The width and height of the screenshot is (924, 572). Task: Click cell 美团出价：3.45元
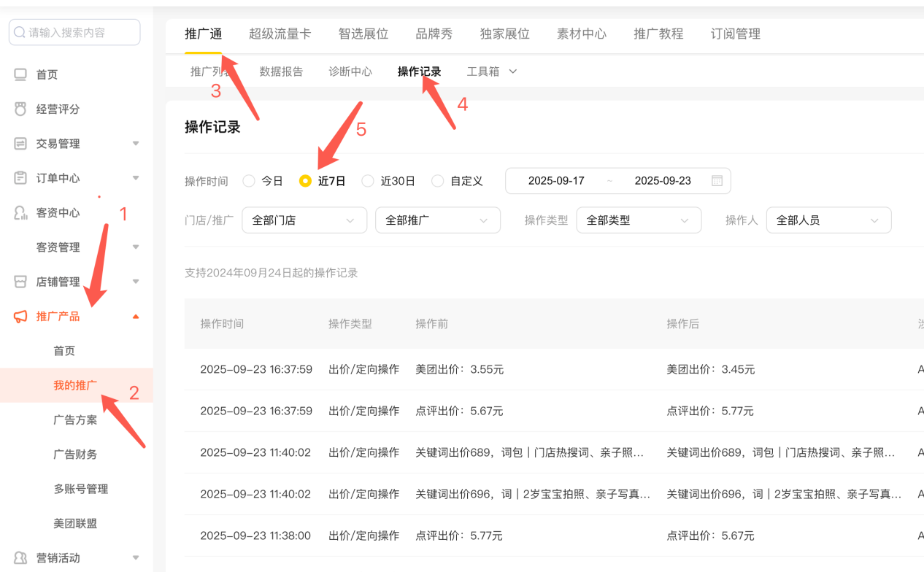coord(711,370)
